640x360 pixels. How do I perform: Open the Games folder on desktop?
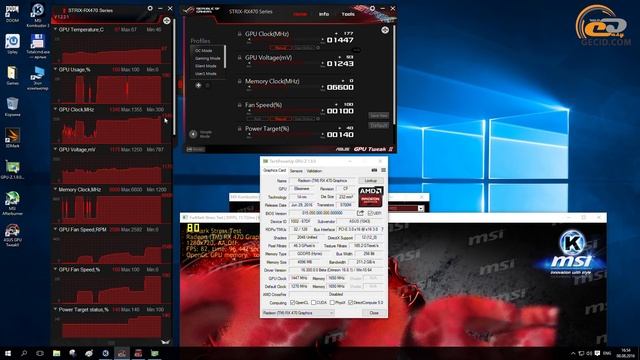(12, 75)
